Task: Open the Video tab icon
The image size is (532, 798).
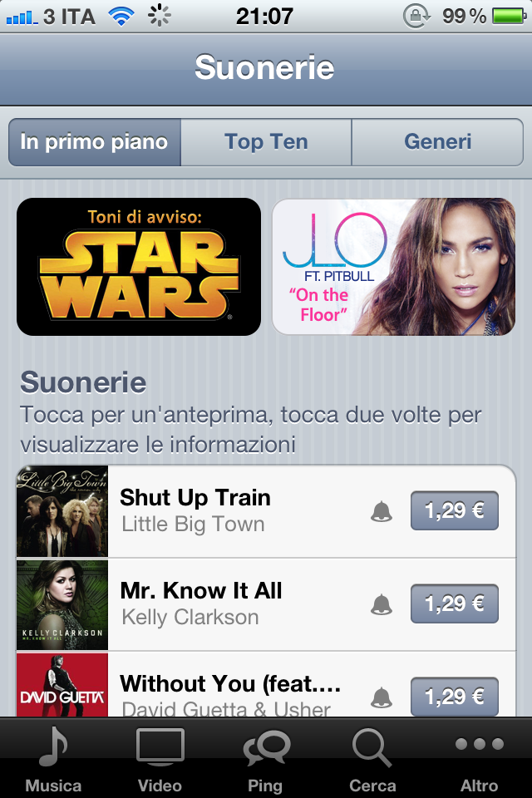Action: pyautogui.click(x=160, y=746)
